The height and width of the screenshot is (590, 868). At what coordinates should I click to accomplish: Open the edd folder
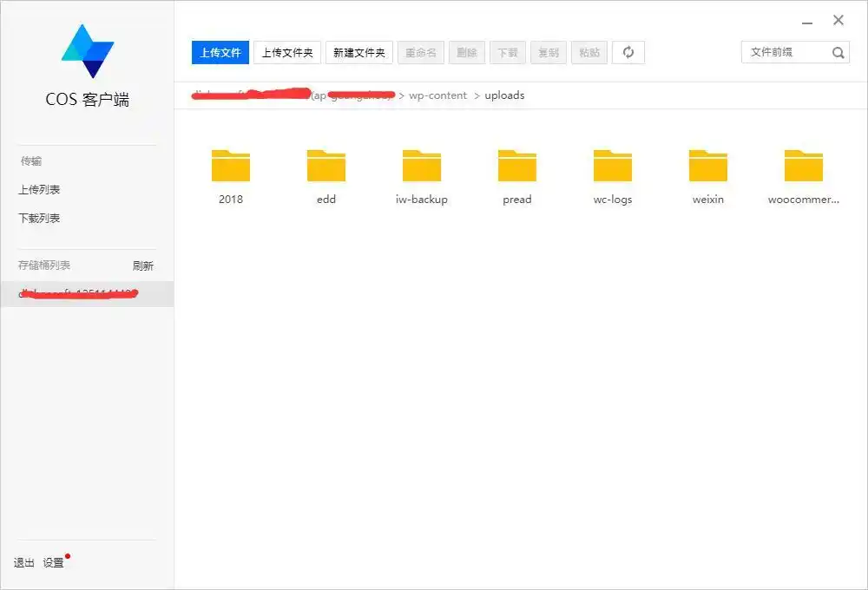click(326, 166)
